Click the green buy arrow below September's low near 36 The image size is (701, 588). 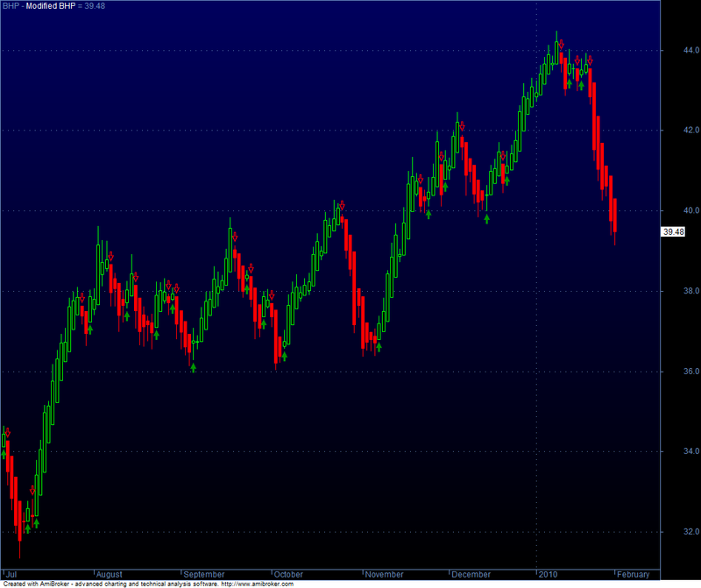click(193, 367)
